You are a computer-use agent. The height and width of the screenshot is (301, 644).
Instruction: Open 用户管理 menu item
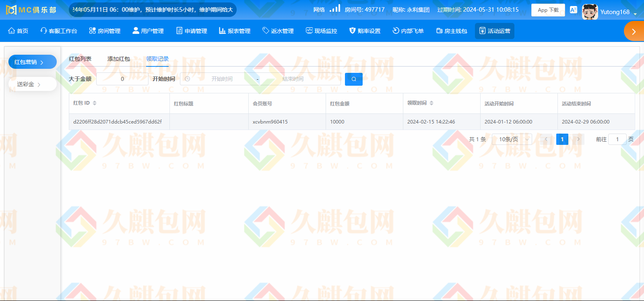148,31
